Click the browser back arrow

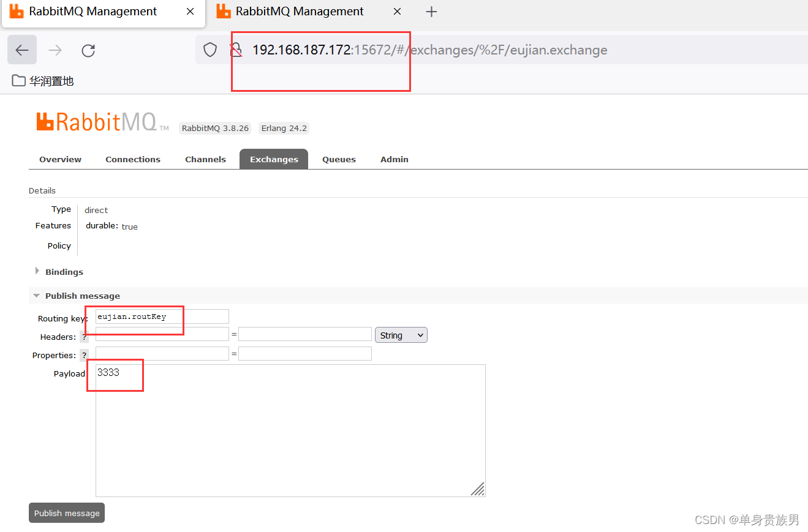(x=21, y=50)
